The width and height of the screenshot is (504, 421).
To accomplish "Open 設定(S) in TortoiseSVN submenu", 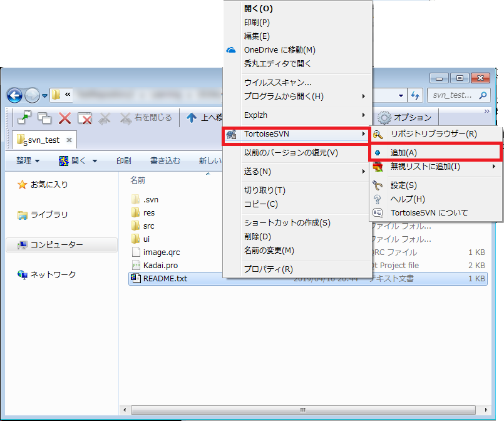I will coord(436,185).
